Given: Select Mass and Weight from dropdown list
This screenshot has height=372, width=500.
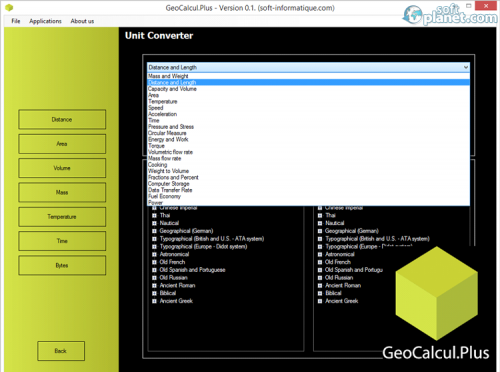Looking at the screenshot, I should [308, 76].
